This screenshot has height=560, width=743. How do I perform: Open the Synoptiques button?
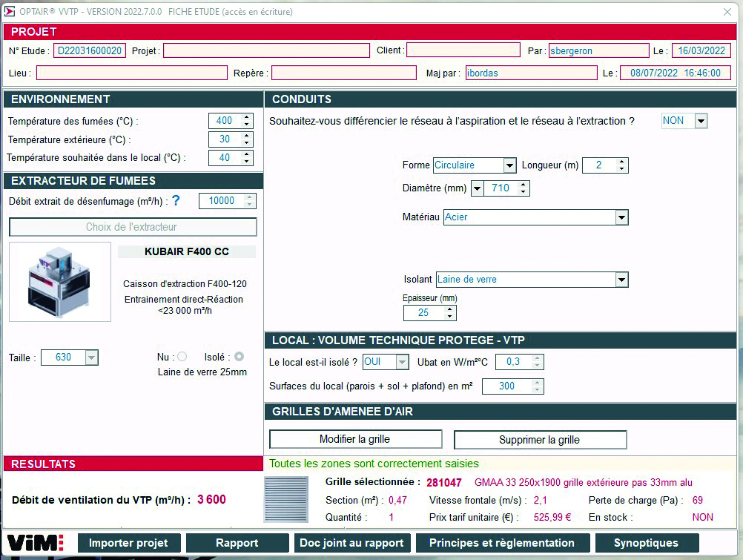click(x=647, y=543)
